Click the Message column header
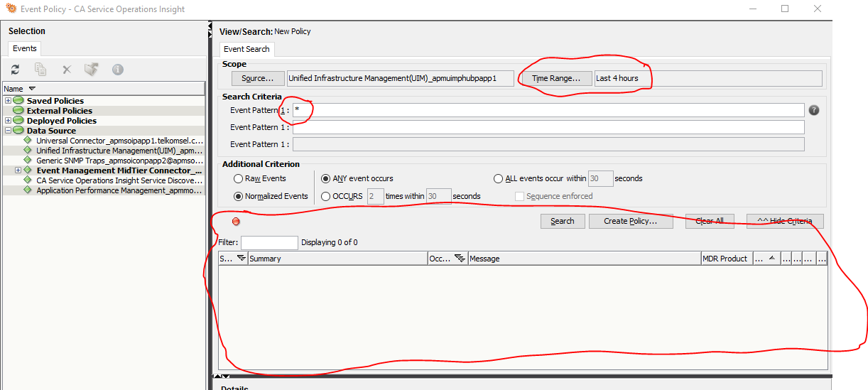 (585, 259)
